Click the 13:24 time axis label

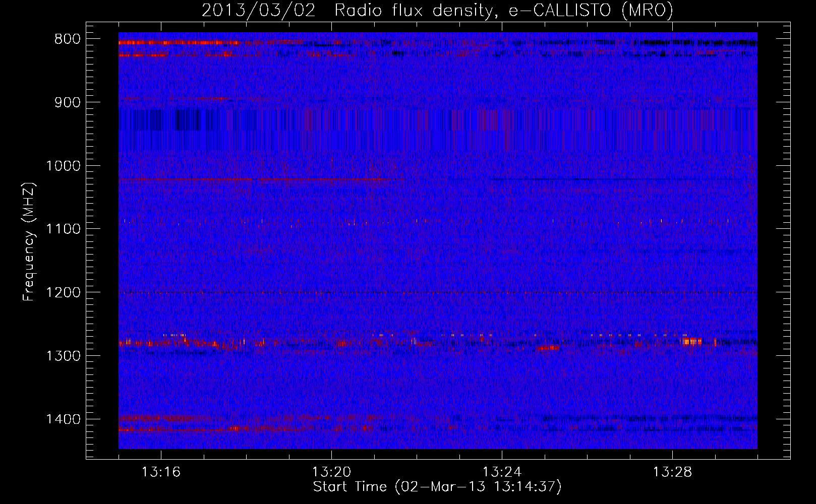tap(502, 472)
